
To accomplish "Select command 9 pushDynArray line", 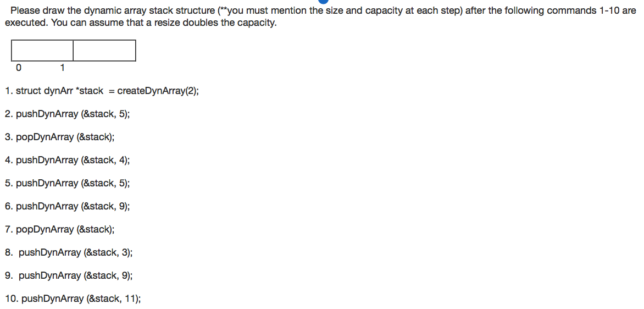I will (x=69, y=275).
